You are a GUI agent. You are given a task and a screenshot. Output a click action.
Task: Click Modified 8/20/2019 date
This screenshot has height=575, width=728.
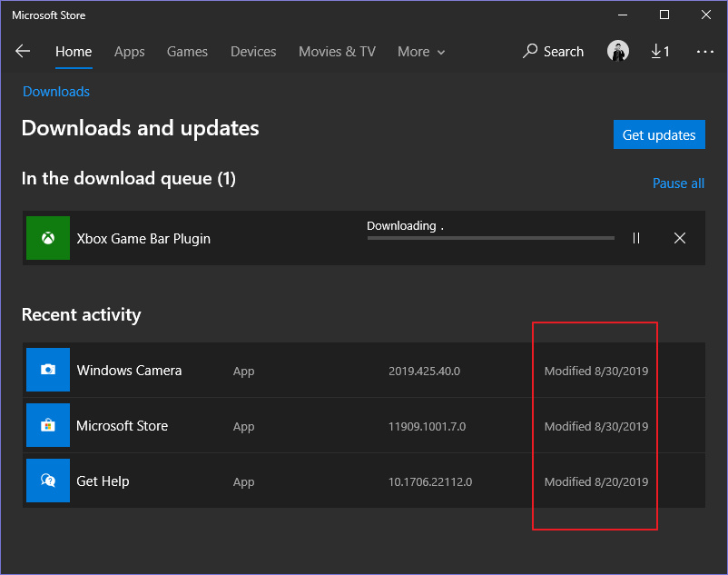coord(596,481)
